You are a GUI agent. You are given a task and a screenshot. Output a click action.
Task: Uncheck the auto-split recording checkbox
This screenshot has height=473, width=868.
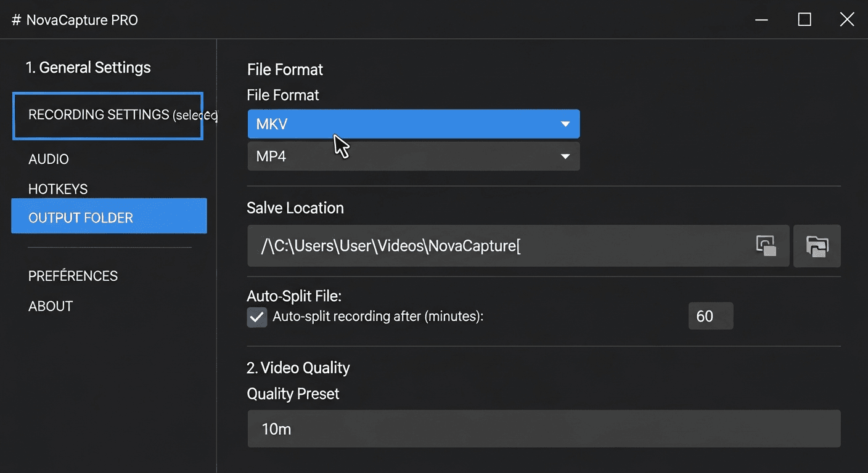tap(257, 316)
